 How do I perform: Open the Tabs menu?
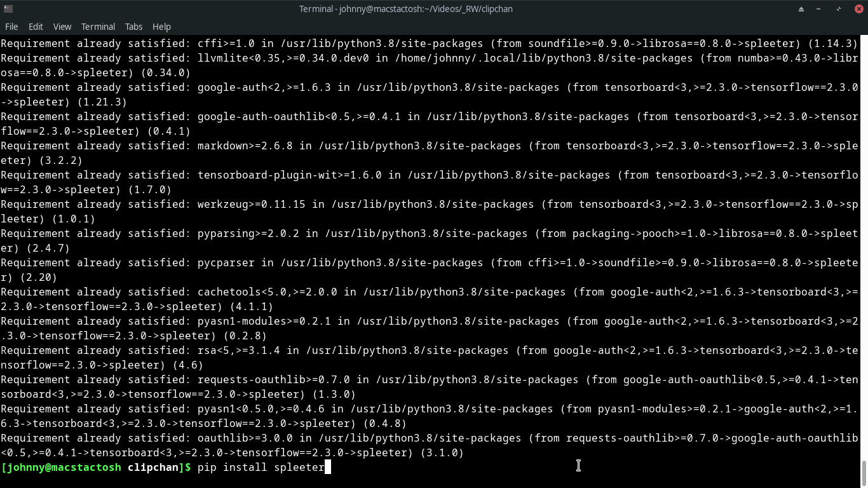(133, 27)
